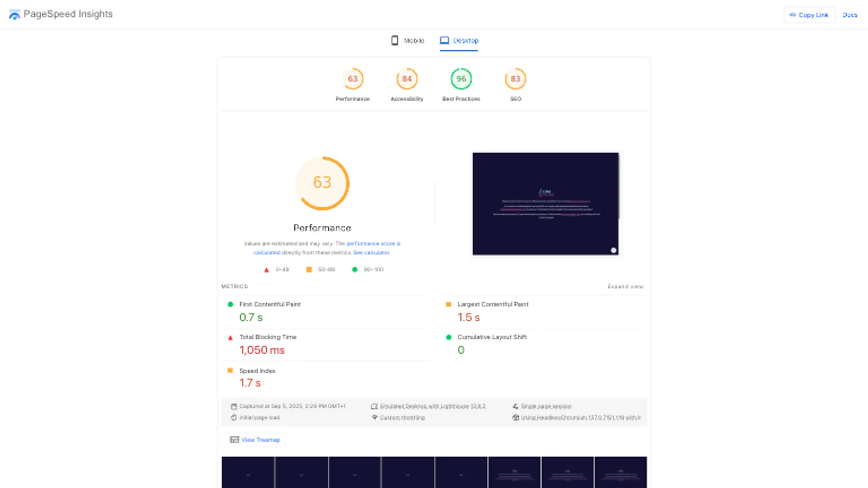
Task: Jump to the SEO score circle of 83
Action: click(x=515, y=79)
